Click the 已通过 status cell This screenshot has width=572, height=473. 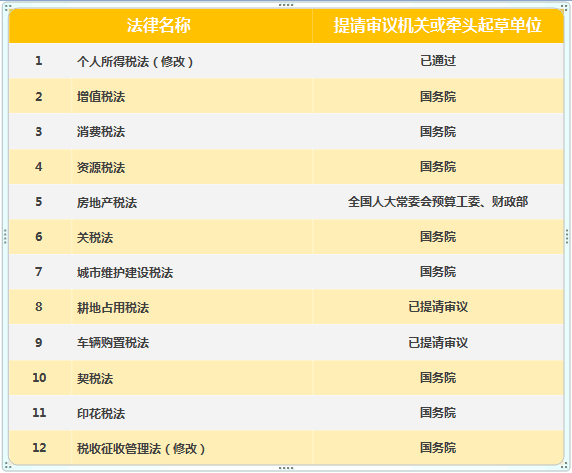click(438, 61)
